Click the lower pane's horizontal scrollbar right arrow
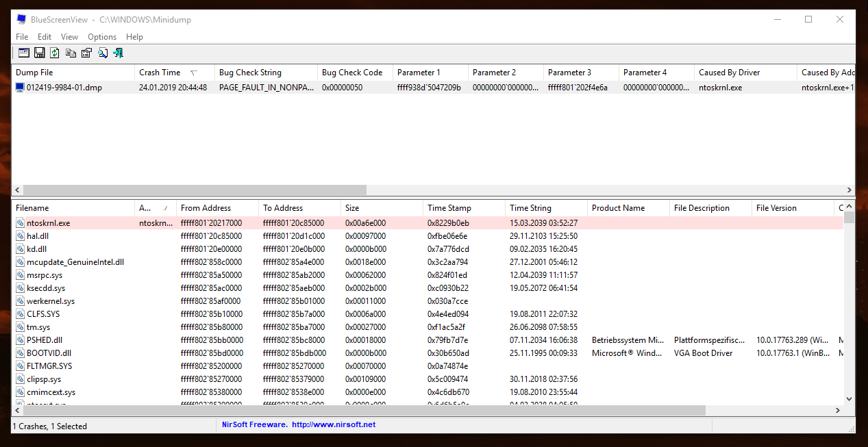Screen dimensions: 868x447 (x=838, y=410)
